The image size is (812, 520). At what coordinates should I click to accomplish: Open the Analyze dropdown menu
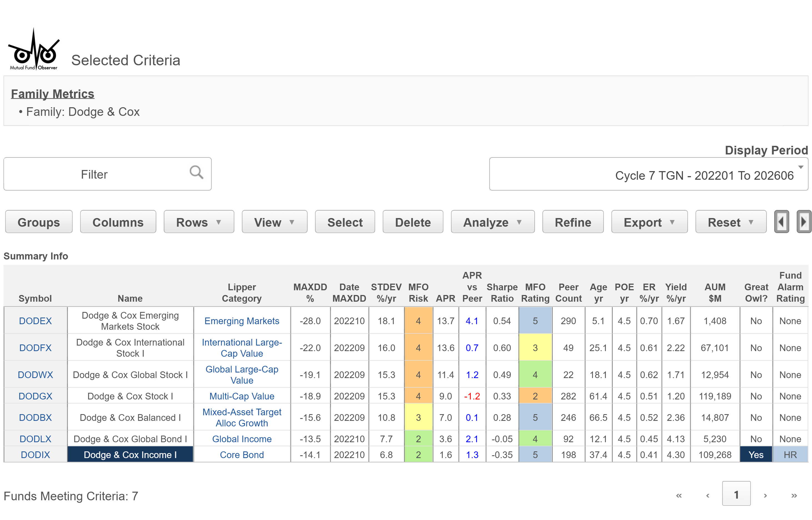coord(492,222)
